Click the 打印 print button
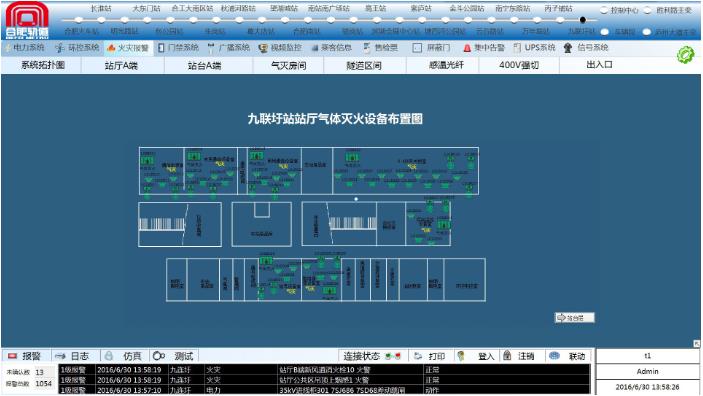 (x=430, y=356)
